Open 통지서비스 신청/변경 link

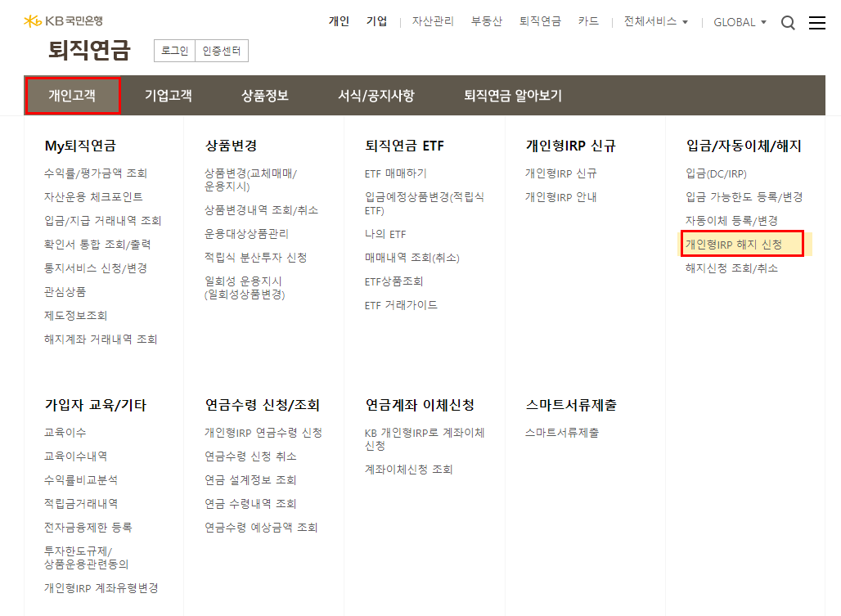[x=96, y=268]
